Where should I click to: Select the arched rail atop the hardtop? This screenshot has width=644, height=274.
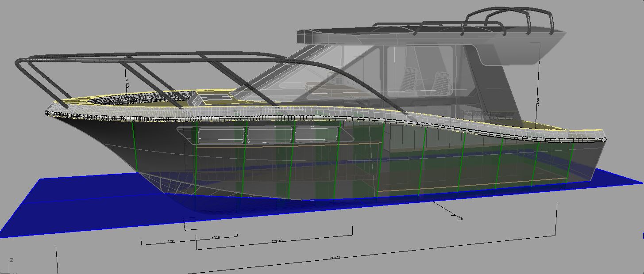(x=509, y=17)
